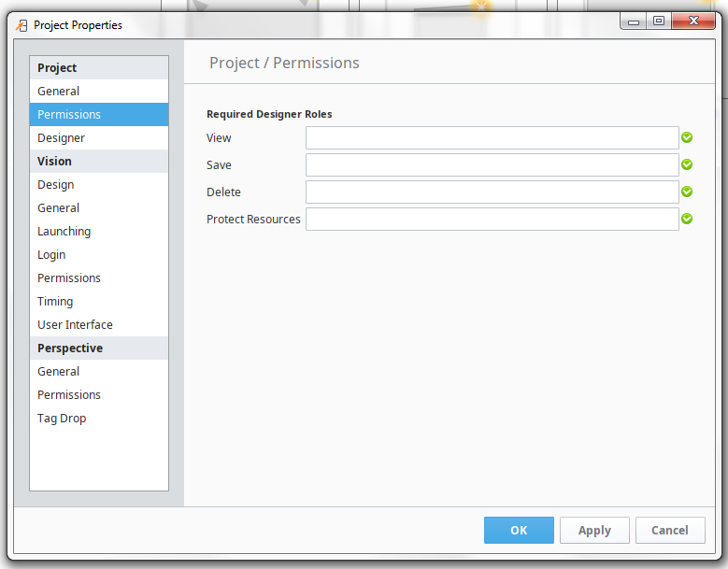Click the Apply button

pyautogui.click(x=594, y=530)
